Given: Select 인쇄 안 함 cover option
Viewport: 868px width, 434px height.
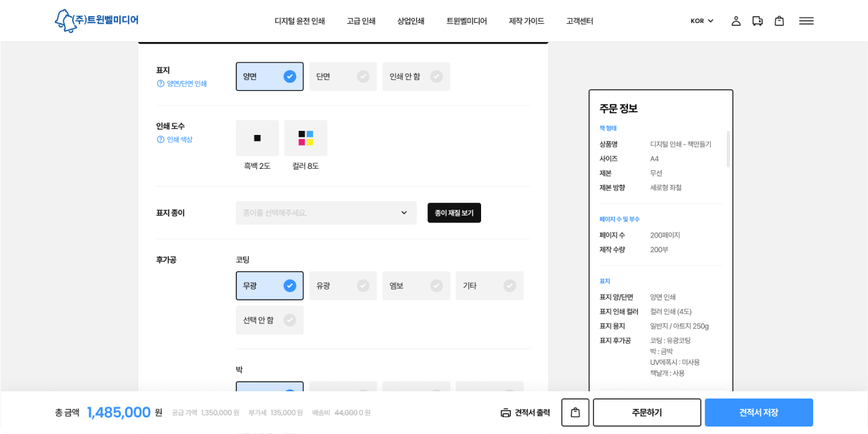Looking at the screenshot, I should [416, 77].
